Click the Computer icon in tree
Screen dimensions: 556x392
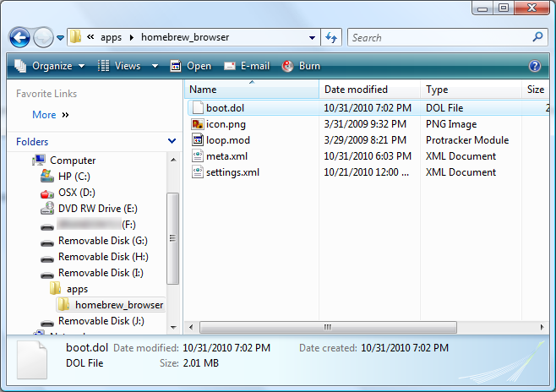39,161
